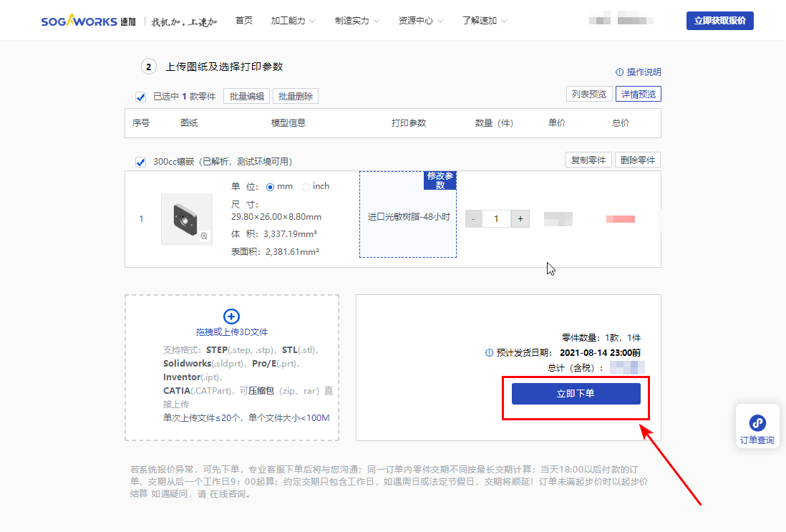Switch to the 详情预览 view tab

tap(638, 94)
